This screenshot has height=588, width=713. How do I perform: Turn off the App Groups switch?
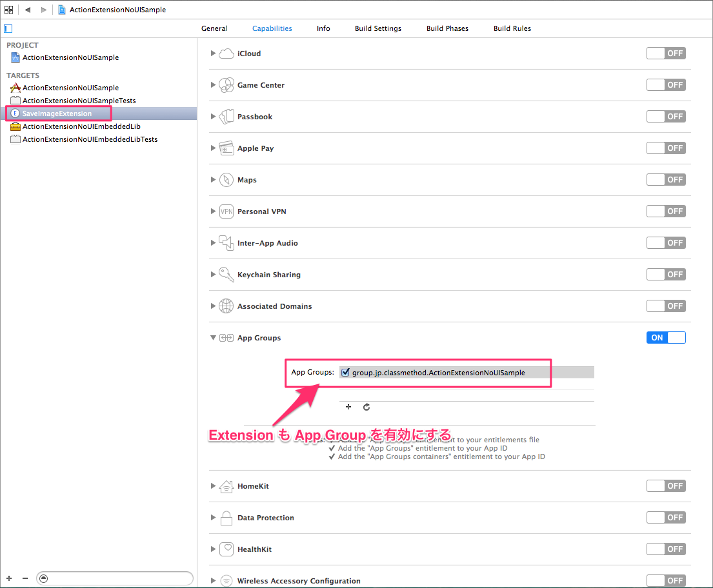pos(666,338)
